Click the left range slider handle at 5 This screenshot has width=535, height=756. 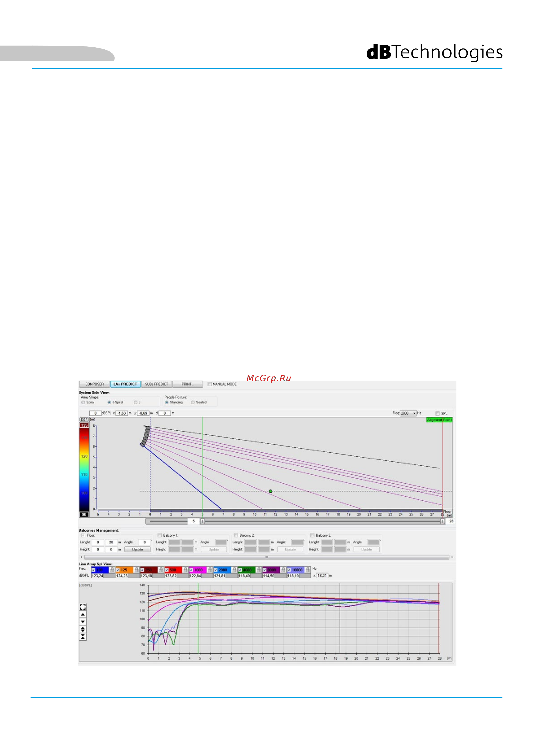(x=202, y=521)
